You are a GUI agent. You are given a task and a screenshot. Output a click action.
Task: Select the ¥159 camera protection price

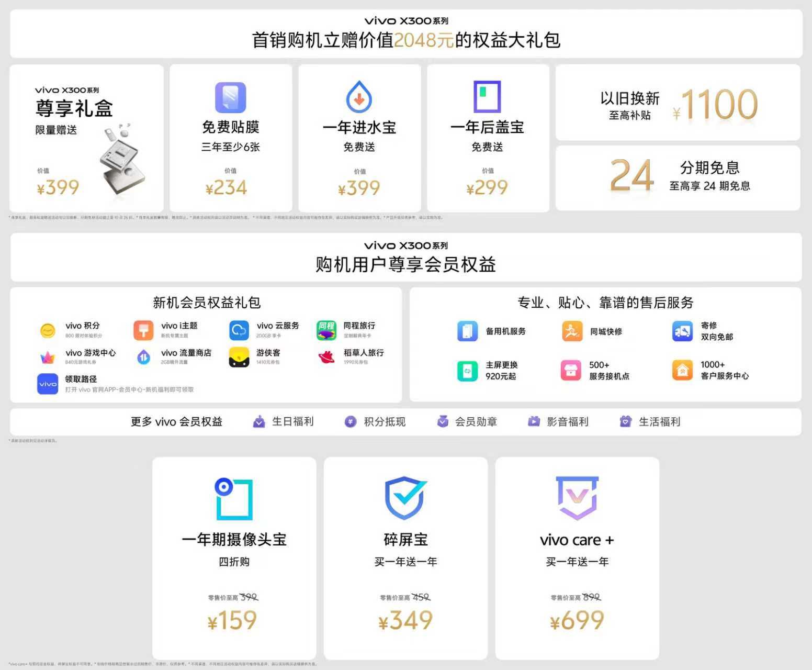point(232,621)
